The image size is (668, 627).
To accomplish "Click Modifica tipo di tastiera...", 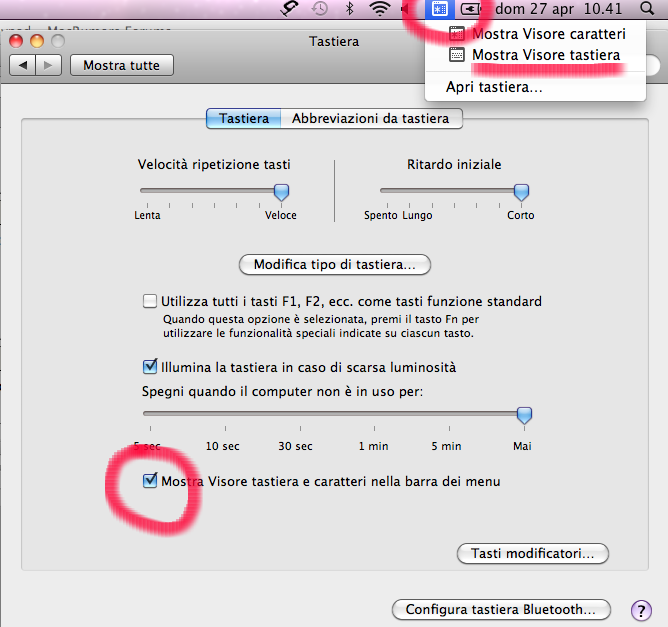I will [335, 265].
